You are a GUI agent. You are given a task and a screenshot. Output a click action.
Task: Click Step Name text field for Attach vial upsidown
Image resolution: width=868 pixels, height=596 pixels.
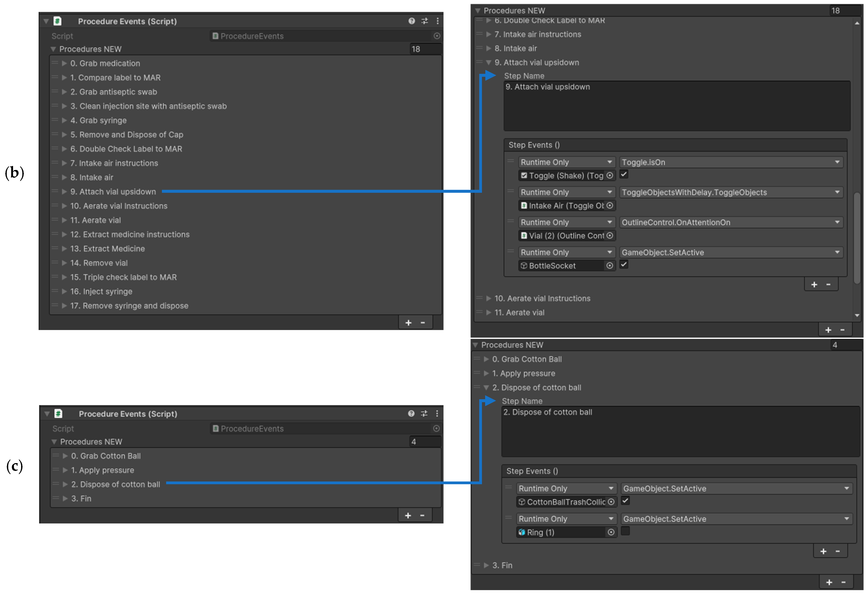[x=676, y=106]
